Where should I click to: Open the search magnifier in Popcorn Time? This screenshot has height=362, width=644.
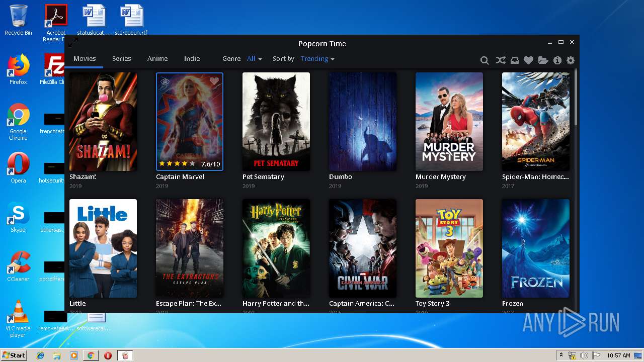coord(485,60)
